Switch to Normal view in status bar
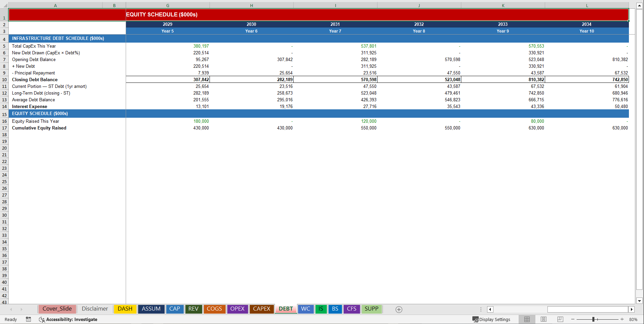644x324 pixels. (527, 319)
